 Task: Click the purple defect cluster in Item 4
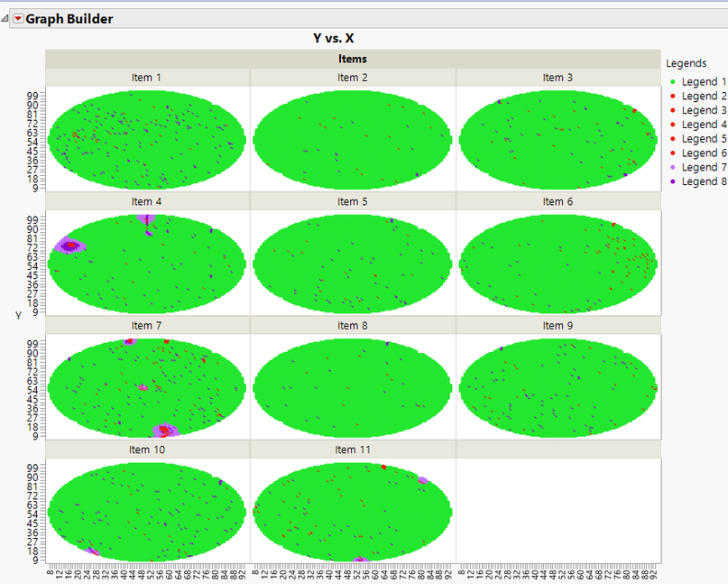point(69,246)
